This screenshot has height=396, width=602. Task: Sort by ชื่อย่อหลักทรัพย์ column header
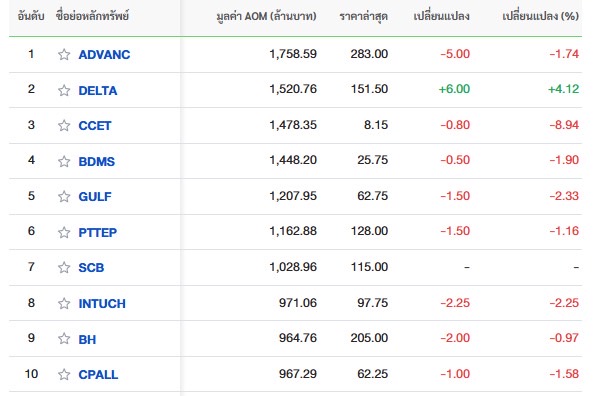coord(92,16)
